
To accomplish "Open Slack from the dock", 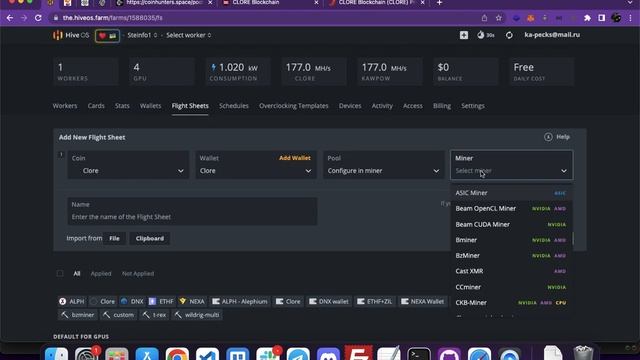I will [268, 355].
